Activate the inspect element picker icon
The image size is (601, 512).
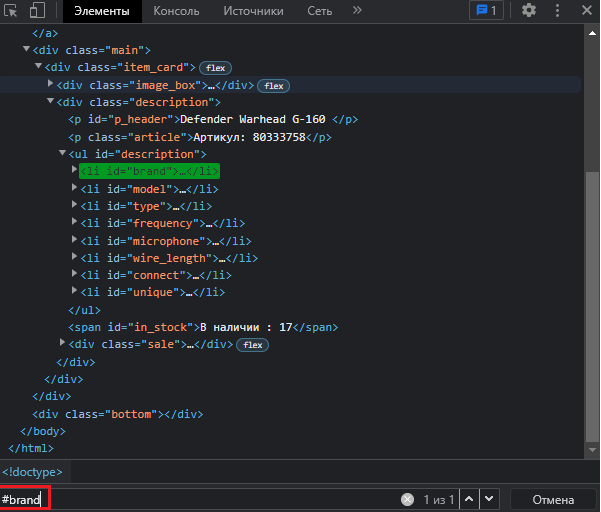point(11,11)
